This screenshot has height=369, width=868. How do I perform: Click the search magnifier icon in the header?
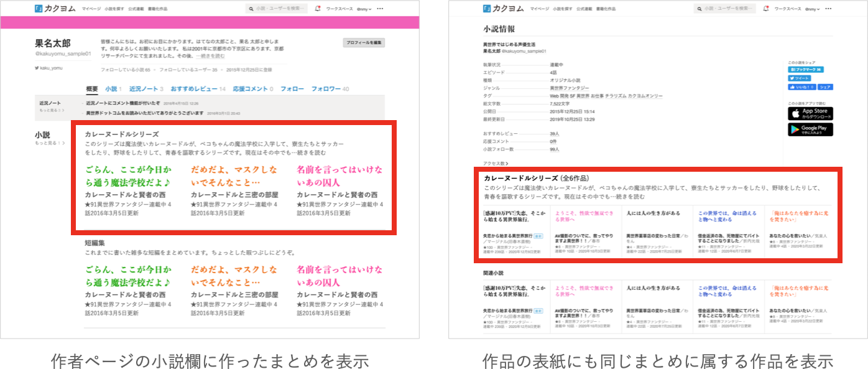click(251, 9)
